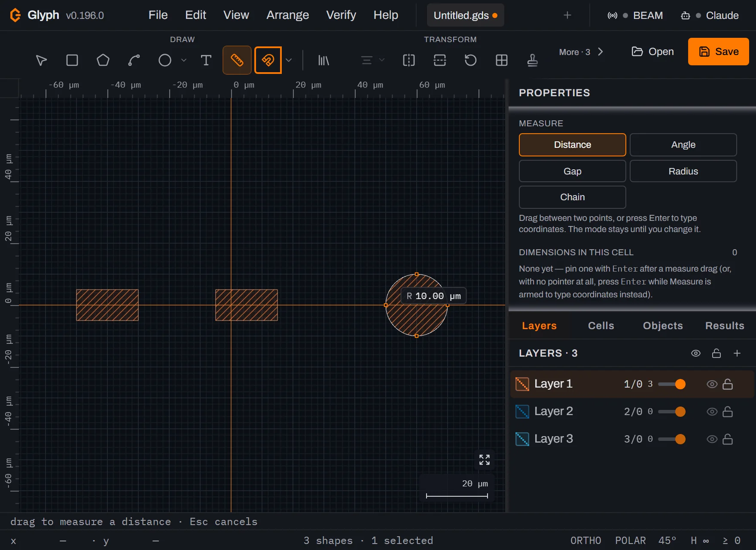Image resolution: width=756 pixels, height=550 pixels.
Task: Toggle the lock on Layer 2
Action: (x=728, y=412)
